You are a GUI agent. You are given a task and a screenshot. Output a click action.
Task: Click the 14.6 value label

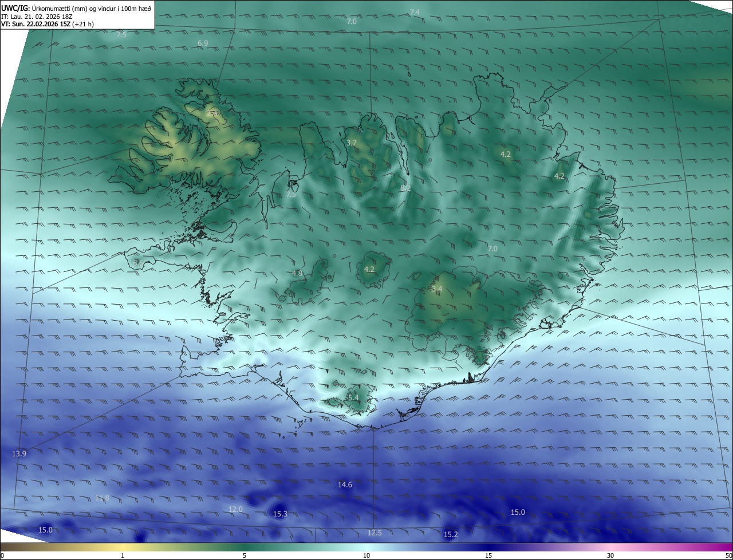tap(345, 485)
